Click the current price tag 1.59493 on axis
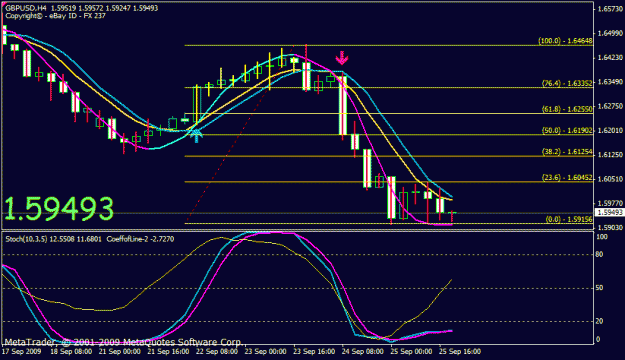 point(609,212)
